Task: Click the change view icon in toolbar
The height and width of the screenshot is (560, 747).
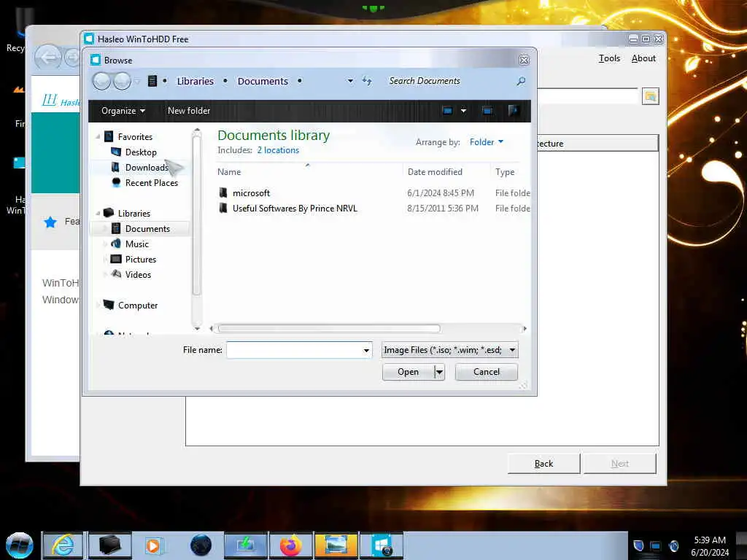Action: pos(447,111)
